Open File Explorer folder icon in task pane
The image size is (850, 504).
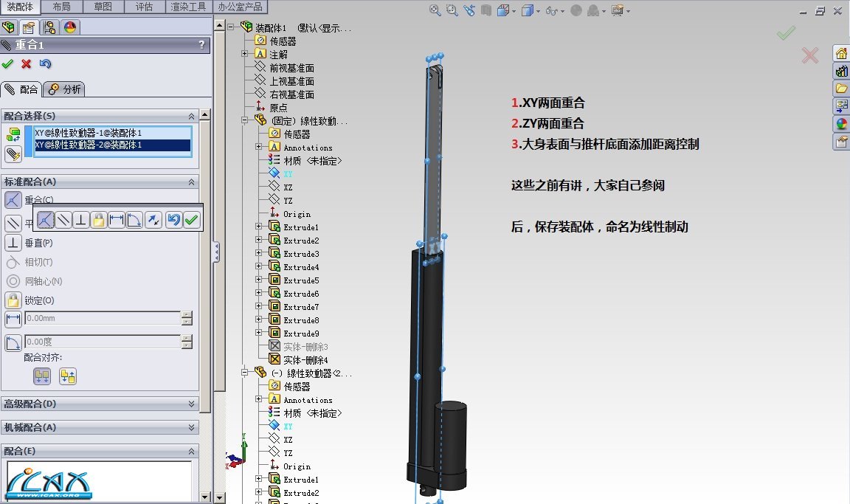tap(841, 89)
